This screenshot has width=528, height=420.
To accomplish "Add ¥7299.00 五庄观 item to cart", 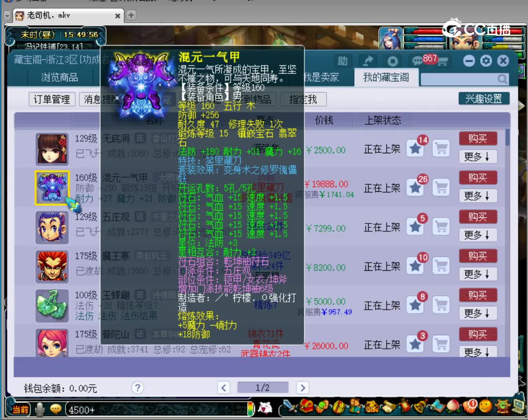I will tap(441, 227).
